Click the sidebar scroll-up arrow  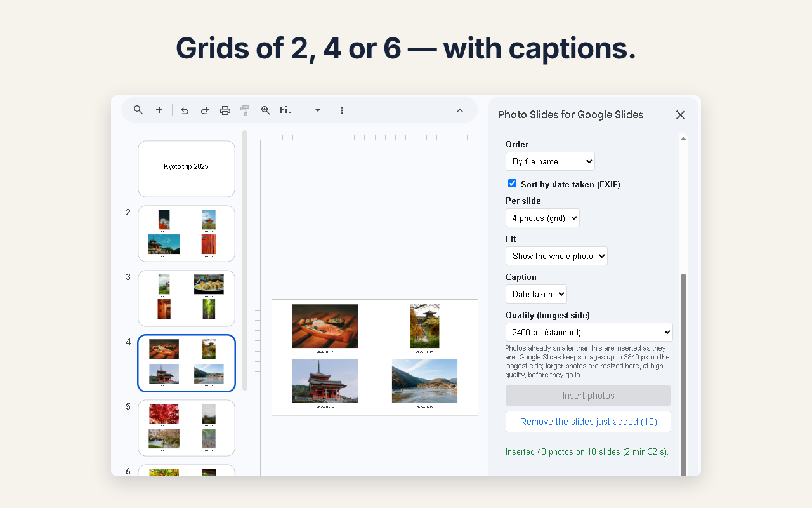pyautogui.click(x=683, y=138)
